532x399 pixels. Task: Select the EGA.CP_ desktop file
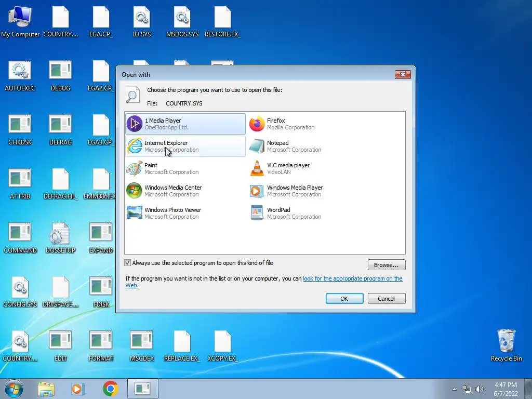[x=101, y=21]
